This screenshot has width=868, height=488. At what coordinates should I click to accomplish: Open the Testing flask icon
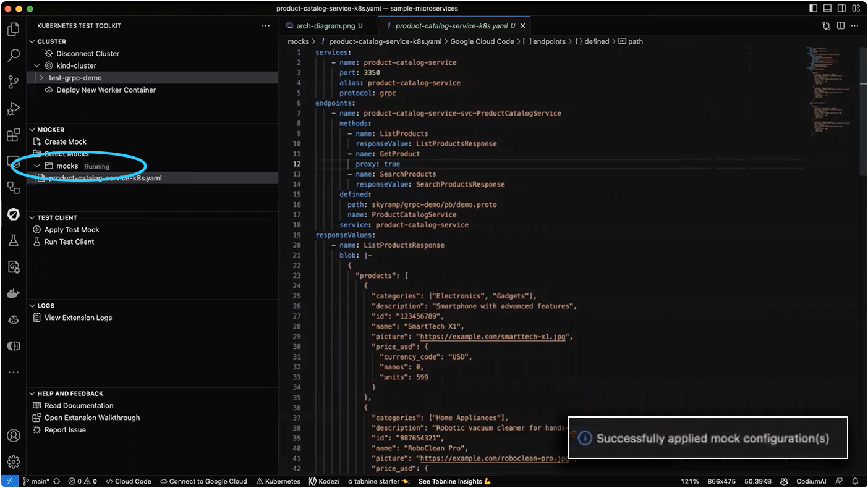(x=13, y=241)
